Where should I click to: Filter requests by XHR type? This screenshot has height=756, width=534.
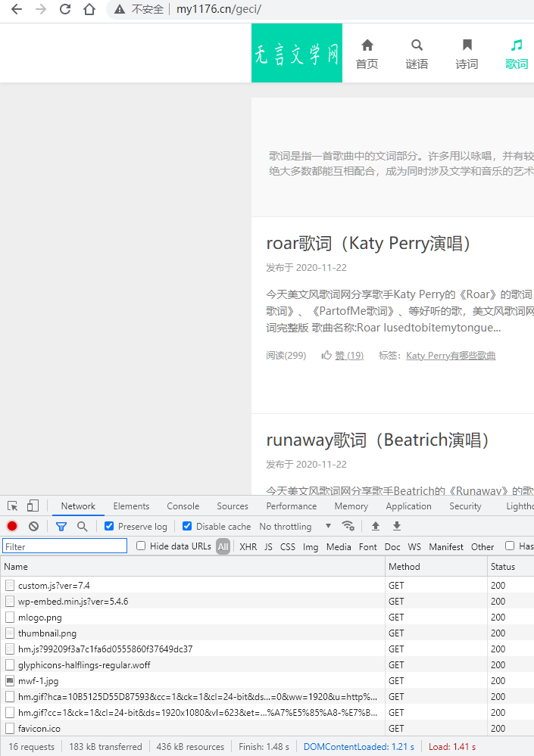point(248,546)
